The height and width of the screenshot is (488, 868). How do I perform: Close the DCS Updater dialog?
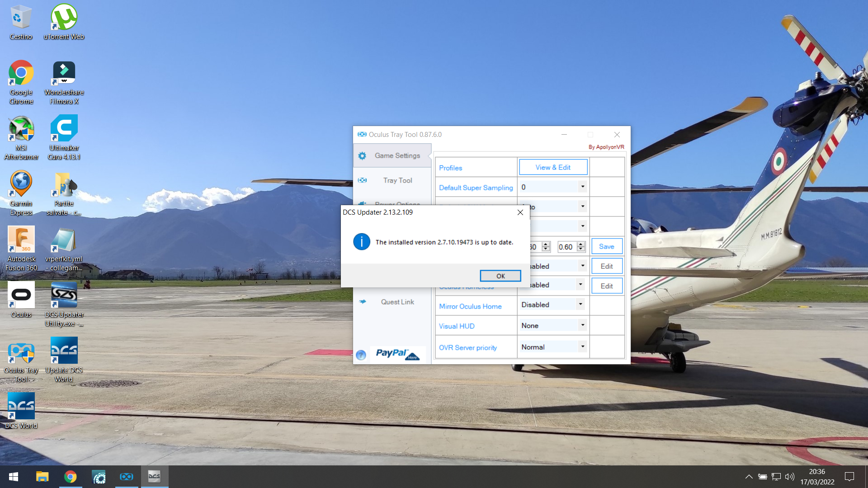(x=520, y=212)
